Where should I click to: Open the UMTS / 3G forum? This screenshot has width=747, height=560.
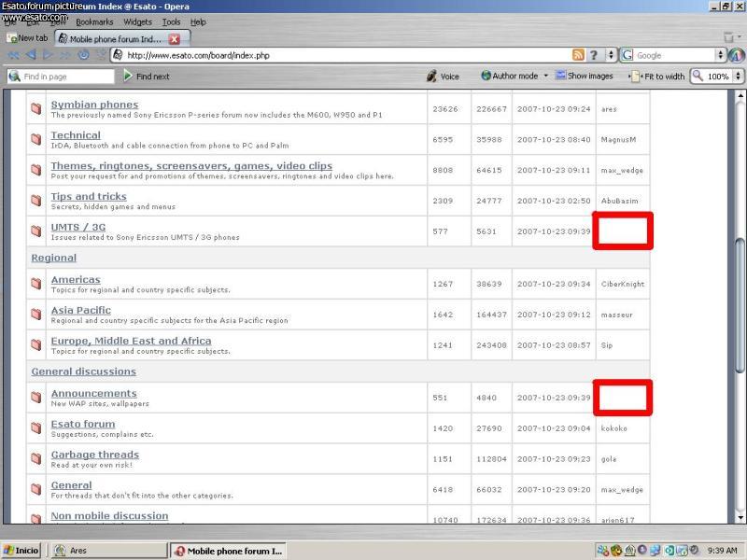78,227
